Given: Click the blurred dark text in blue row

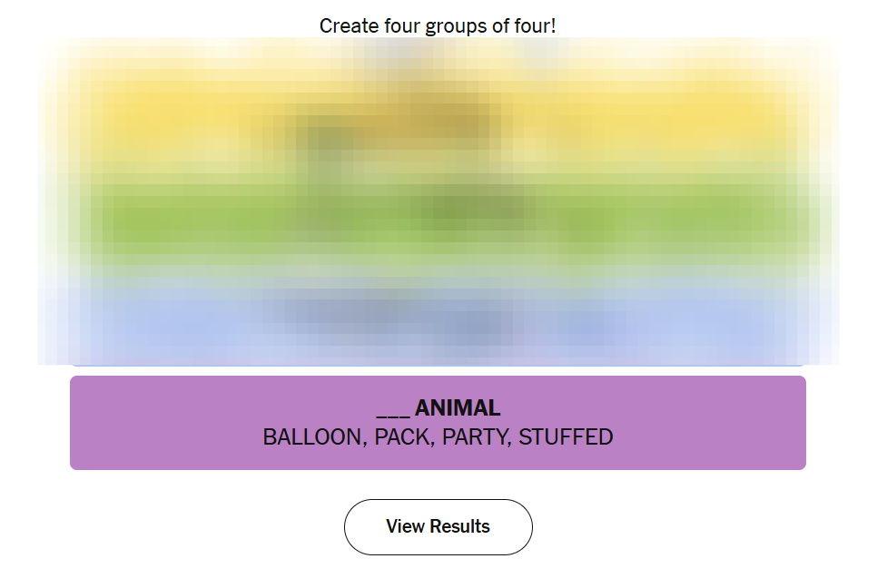Looking at the screenshot, I should click(390, 313).
